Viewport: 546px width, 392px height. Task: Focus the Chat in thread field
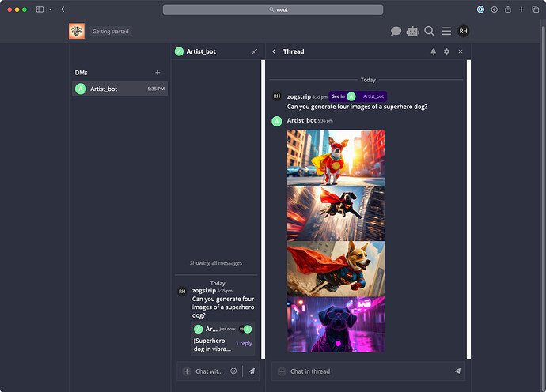[369, 371]
